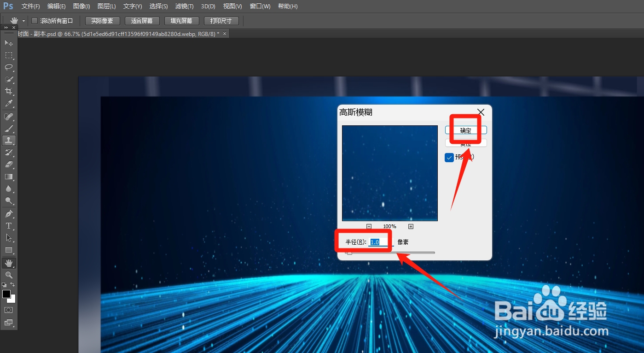The height and width of the screenshot is (353, 644).
Task: Click the 像素 unit label
Action: point(403,242)
